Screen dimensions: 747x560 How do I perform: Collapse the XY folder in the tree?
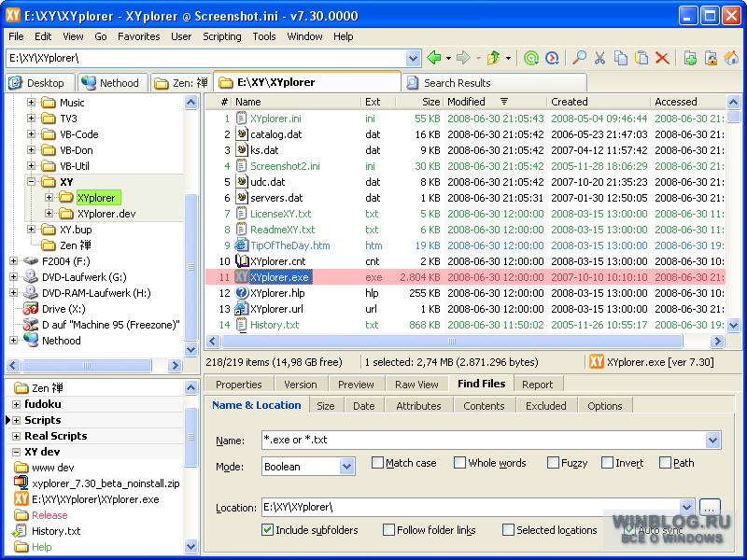tap(31, 182)
